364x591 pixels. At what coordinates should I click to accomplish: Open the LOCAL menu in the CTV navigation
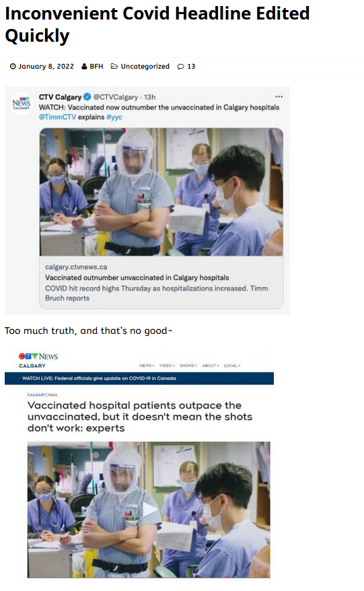point(231,366)
